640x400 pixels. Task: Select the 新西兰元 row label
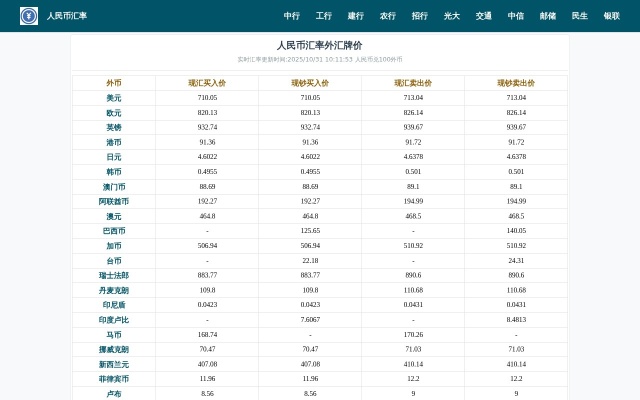[x=114, y=364]
